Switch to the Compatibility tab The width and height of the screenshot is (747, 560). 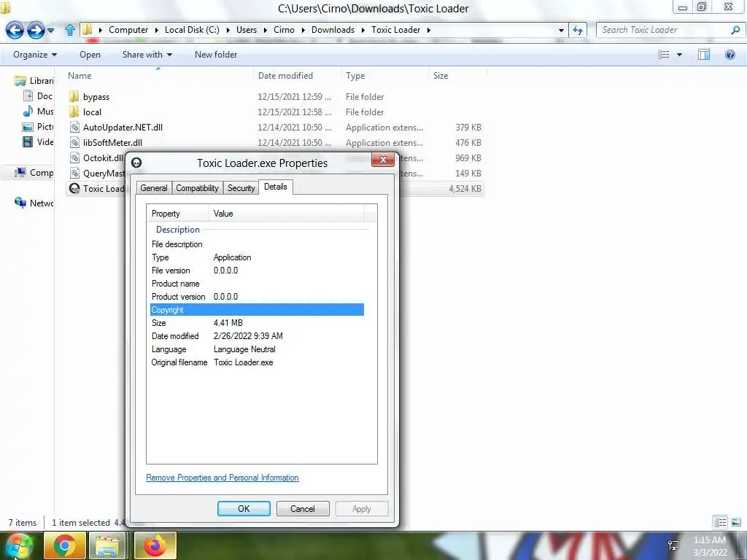[197, 188]
